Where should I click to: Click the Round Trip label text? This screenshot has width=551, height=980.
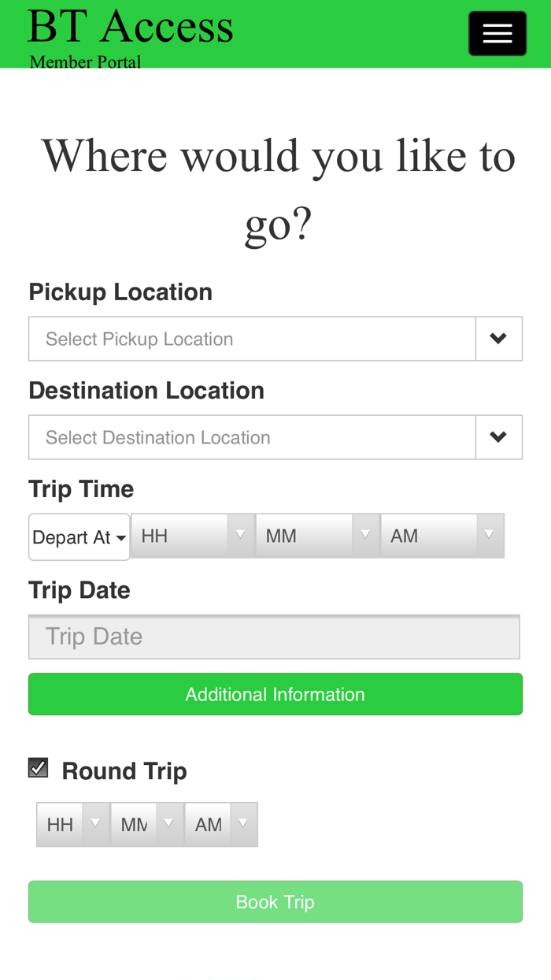(x=124, y=771)
